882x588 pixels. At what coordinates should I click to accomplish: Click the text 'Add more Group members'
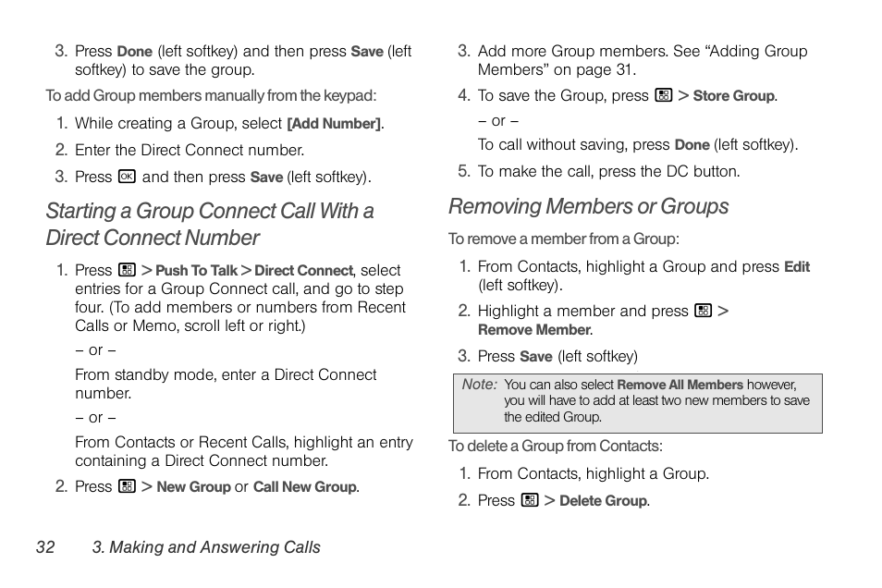click(573, 51)
